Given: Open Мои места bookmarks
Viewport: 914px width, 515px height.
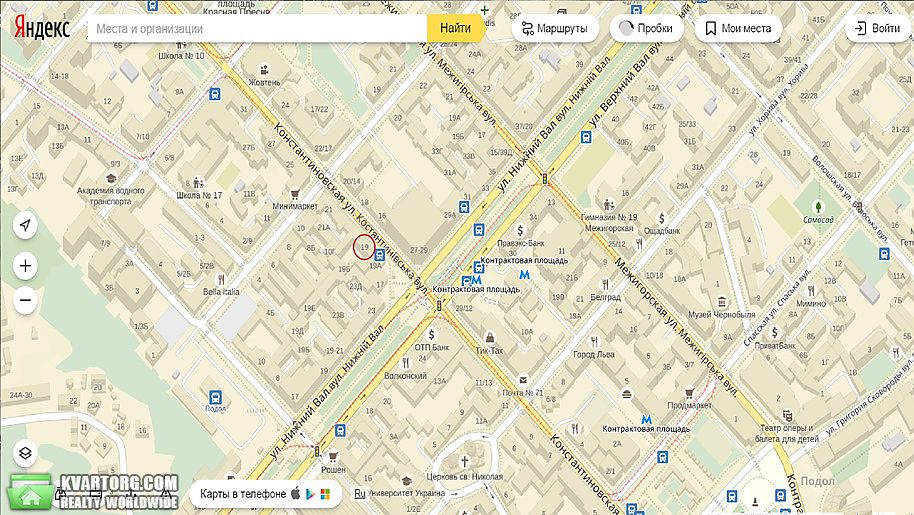Looking at the screenshot, I should pyautogui.click(x=738, y=28).
